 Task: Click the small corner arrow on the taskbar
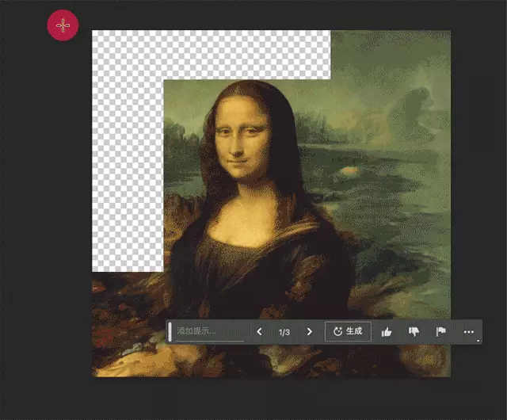(x=478, y=342)
